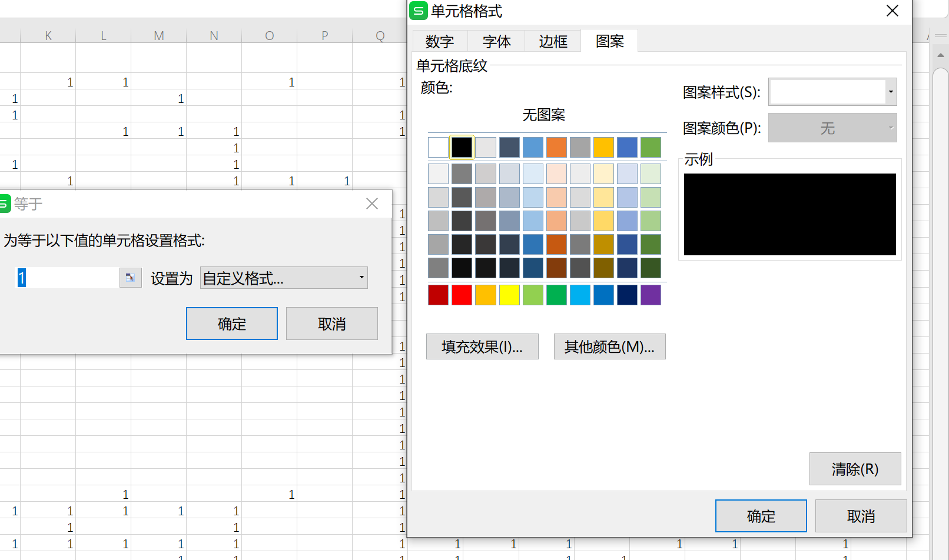The width and height of the screenshot is (949, 560).
Task: Select column O header in the spreadsheet
Action: (270, 36)
